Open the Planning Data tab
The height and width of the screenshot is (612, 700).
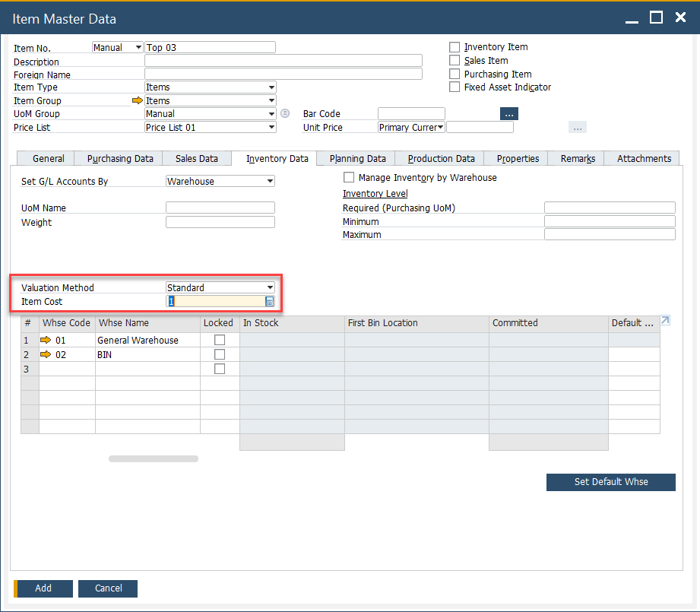tap(357, 159)
